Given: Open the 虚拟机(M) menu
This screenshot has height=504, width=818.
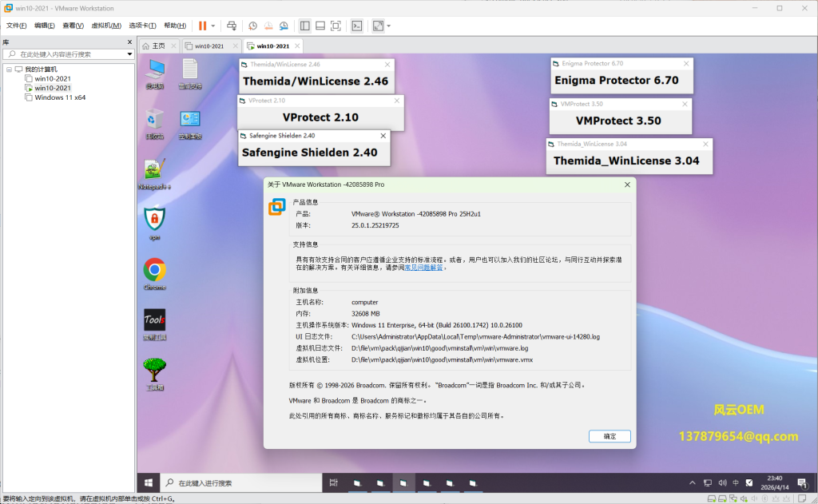Looking at the screenshot, I should tap(106, 26).
